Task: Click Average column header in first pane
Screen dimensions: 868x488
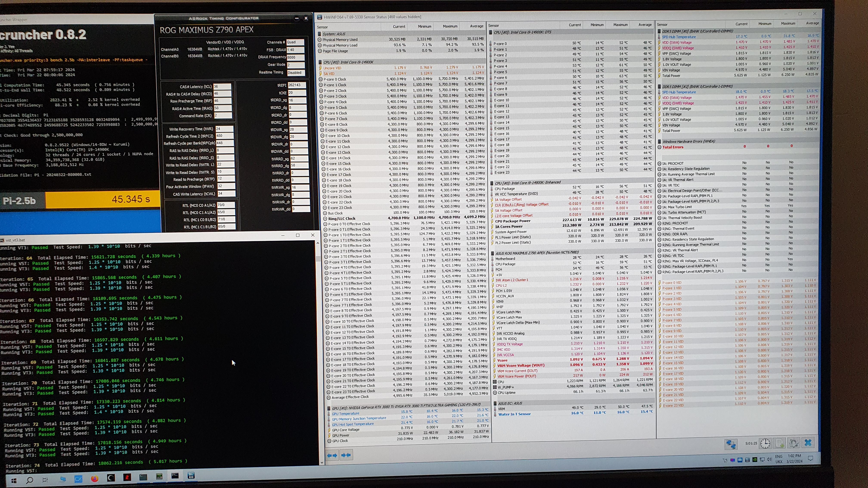Action: pos(476,26)
